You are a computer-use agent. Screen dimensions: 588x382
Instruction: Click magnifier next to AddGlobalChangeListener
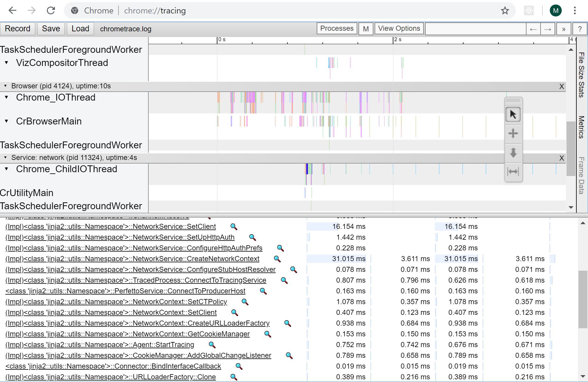point(289,356)
